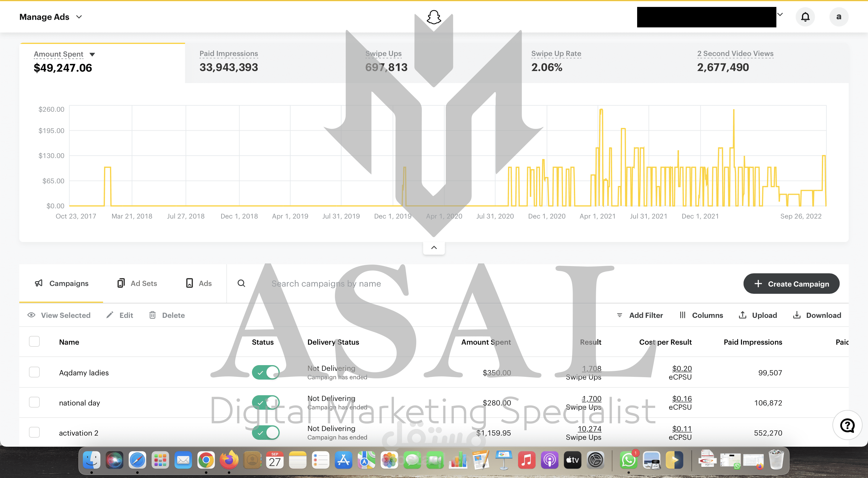The width and height of the screenshot is (868, 478).
Task: Tick the select-all header checkbox
Action: 34,341
